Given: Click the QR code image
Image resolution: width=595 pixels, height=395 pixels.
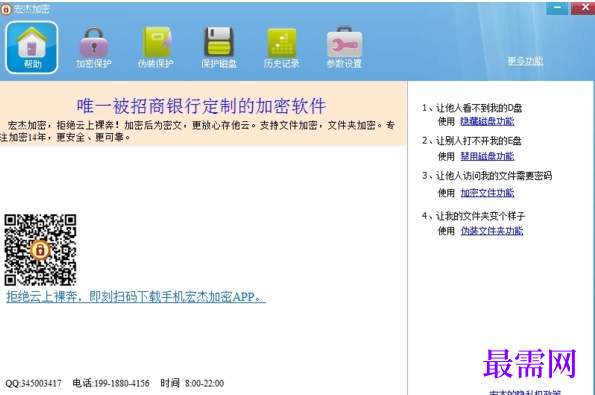Looking at the screenshot, I should click(40, 250).
